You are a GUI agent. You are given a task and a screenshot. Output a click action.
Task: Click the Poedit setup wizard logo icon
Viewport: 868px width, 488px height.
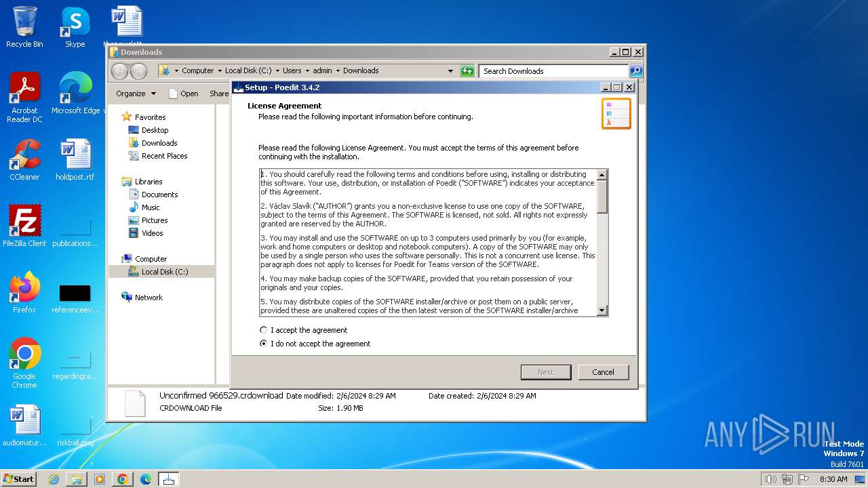616,113
